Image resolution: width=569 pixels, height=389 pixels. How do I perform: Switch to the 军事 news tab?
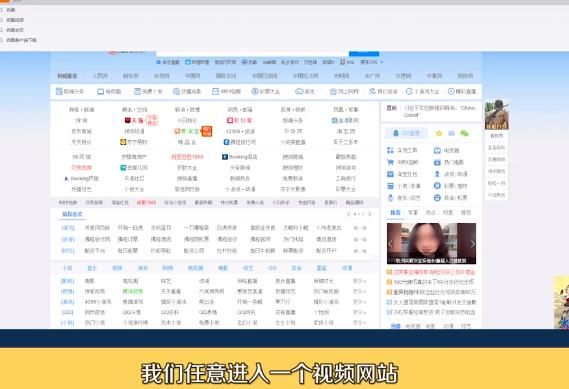coord(413,213)
